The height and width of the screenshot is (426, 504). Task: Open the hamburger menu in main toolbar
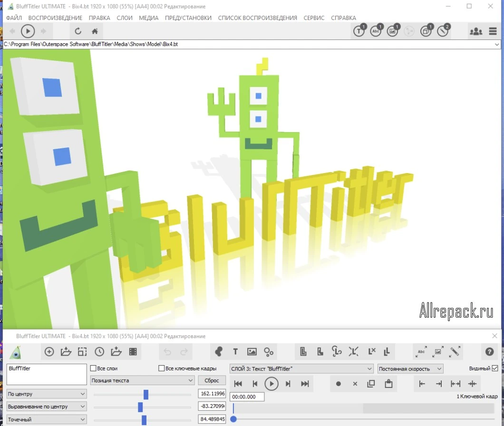click(493, 31)
